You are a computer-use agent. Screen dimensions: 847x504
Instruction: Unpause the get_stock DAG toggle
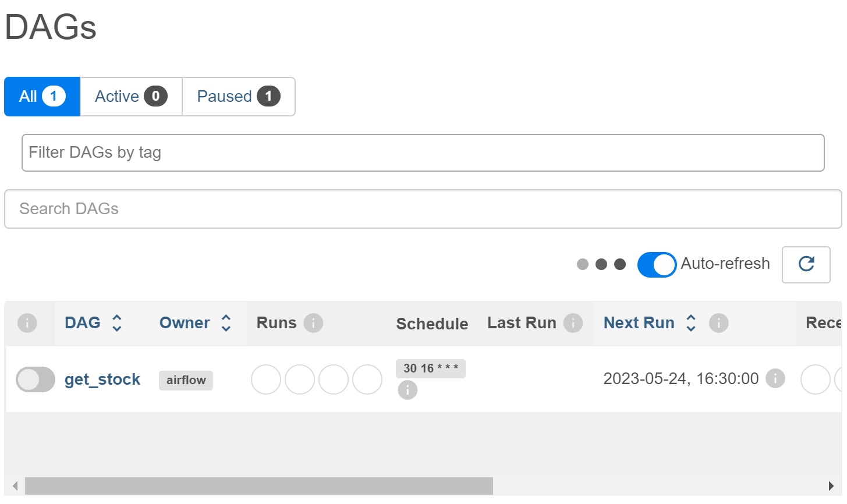pos(36,379)
